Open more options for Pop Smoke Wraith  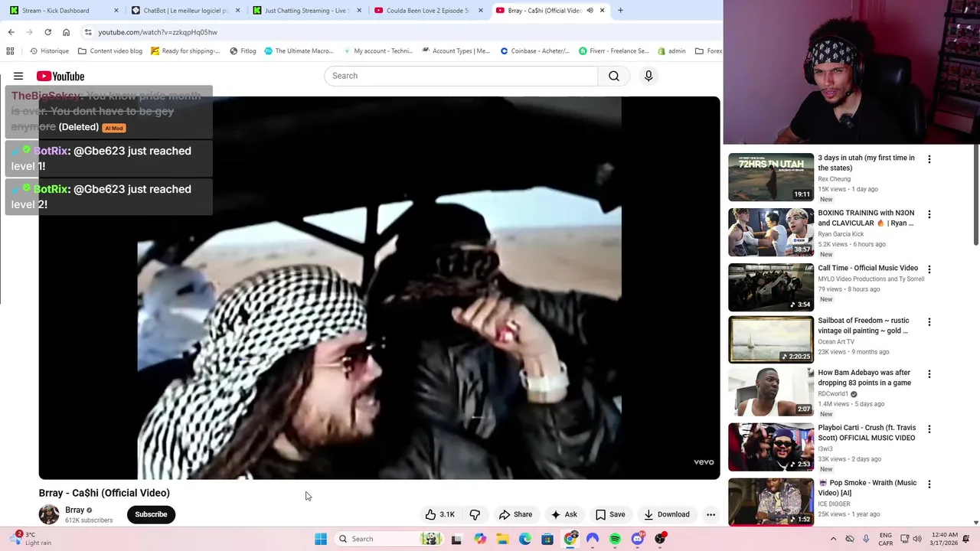tap(929, 484)
